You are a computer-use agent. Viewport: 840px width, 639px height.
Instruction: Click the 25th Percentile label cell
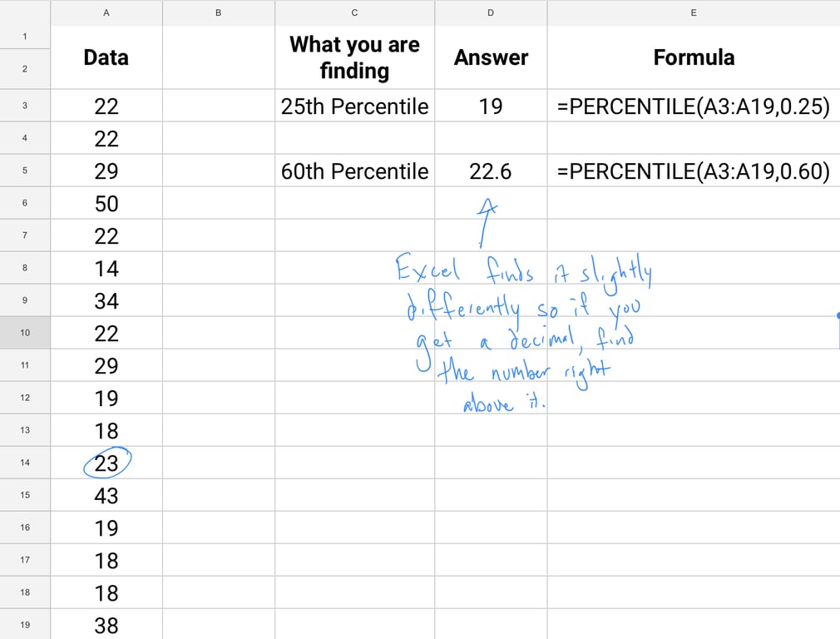click(354, 106)
